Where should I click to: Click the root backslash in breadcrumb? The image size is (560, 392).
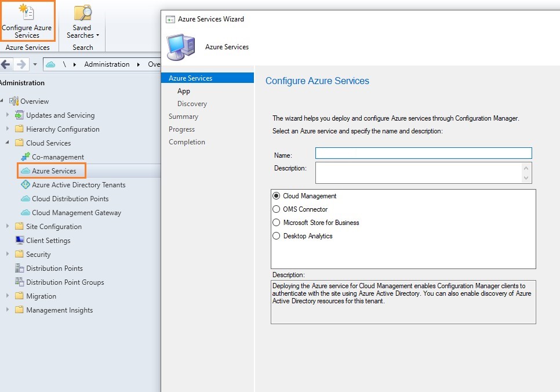[x=64, y=64]
